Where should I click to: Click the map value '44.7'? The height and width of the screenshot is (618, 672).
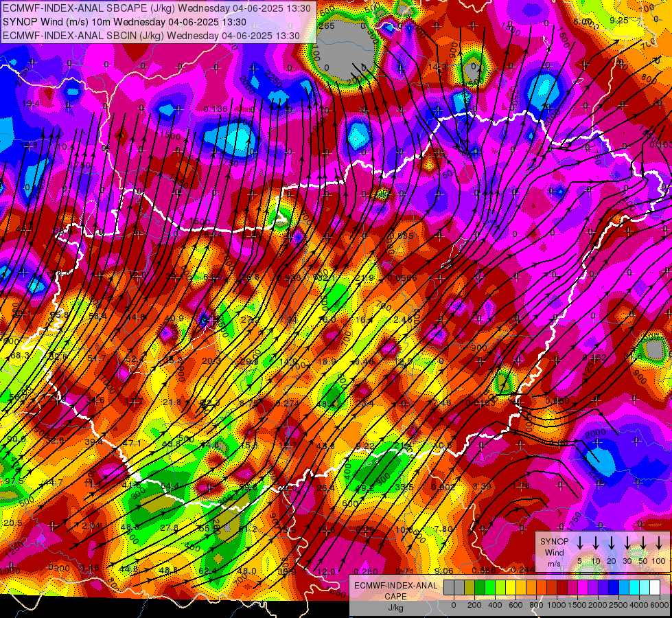click(54, 483)
